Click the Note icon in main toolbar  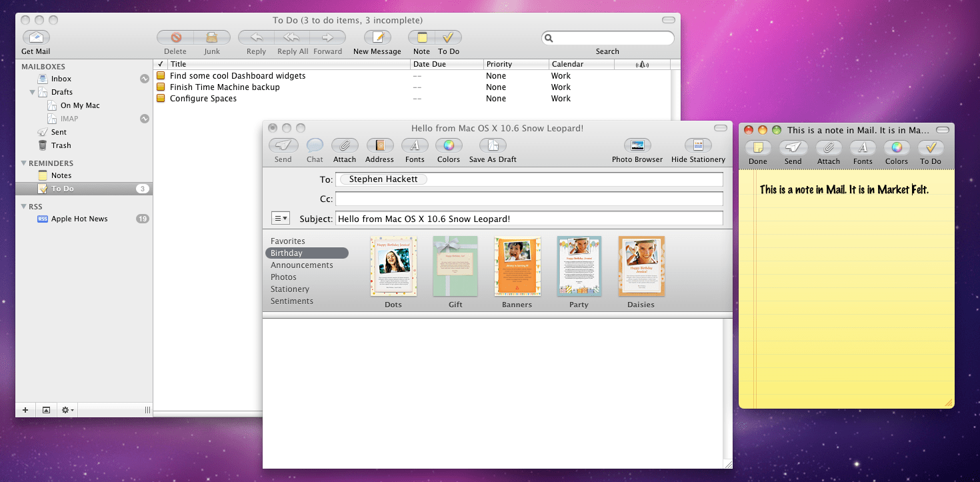[x=421, y=38]
